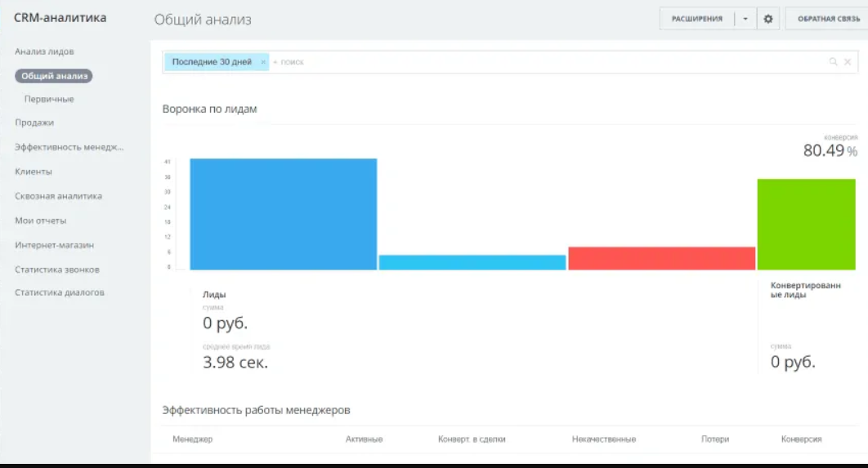The height and width of the screenshot is (468, 868).
Task: Type in the поиск search field
Action: tap(490, 62)
